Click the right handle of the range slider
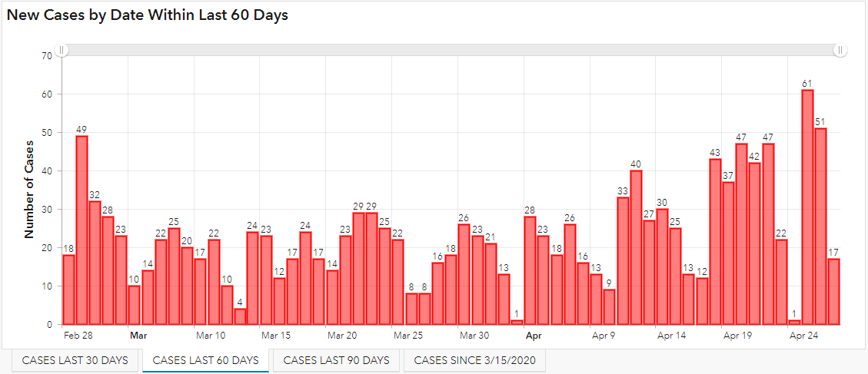Screen dimensions: 868x374 click(840, 50)
